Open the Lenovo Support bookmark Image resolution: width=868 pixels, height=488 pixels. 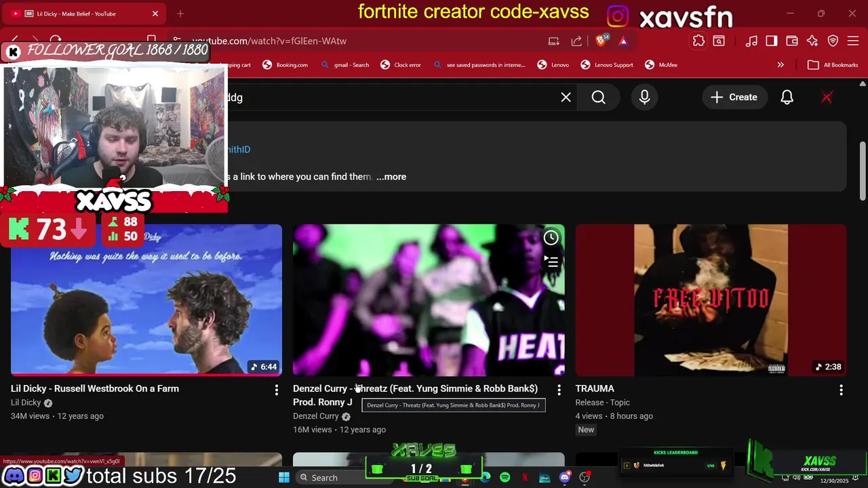pos(607,65)
